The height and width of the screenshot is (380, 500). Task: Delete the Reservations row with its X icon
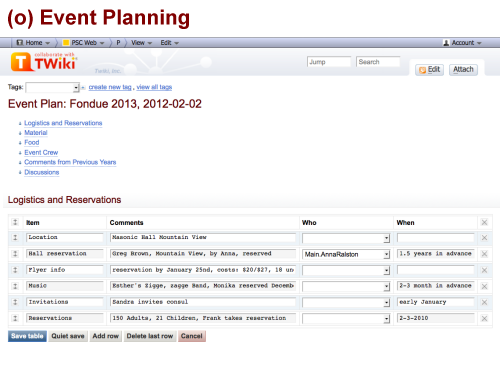tap(484, 318)
